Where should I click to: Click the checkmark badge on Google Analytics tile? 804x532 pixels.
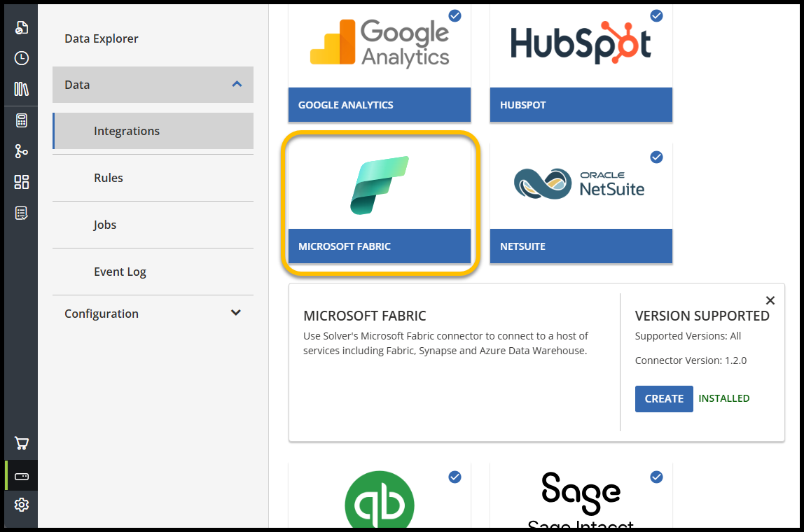coord(455,15)
